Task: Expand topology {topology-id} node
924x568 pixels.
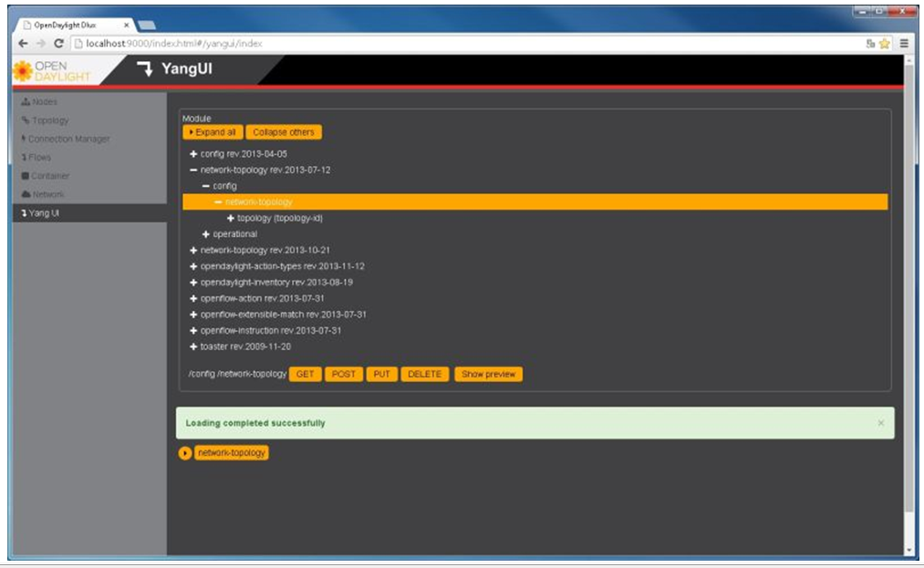Action: (x=231, y=218)
